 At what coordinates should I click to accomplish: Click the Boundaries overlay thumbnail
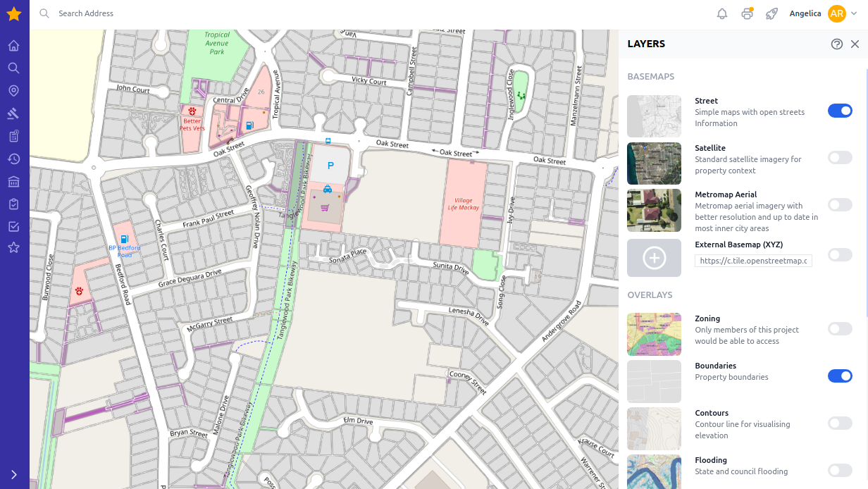(x=654, y=381)
